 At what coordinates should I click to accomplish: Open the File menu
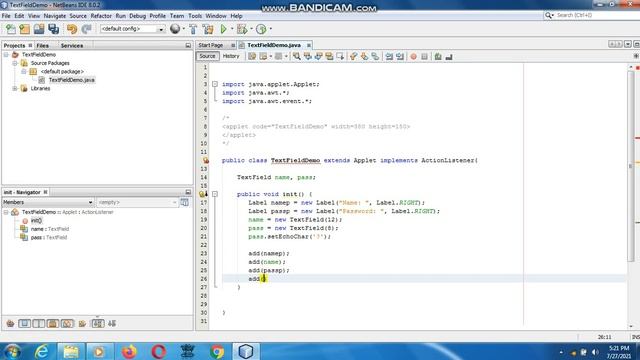point(6,16)
